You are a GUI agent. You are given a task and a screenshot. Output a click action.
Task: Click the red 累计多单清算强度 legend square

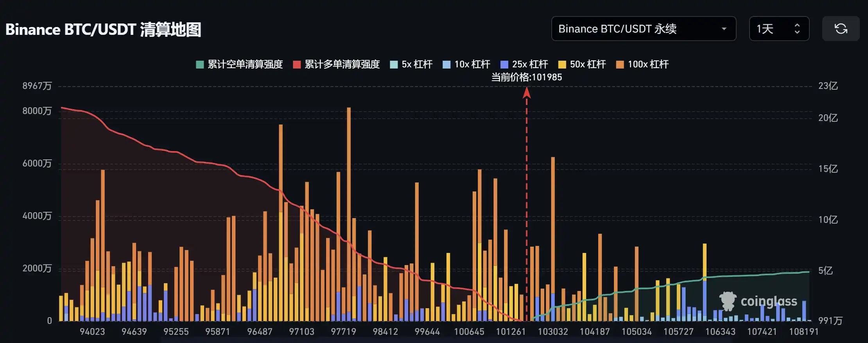pos(297,65)
